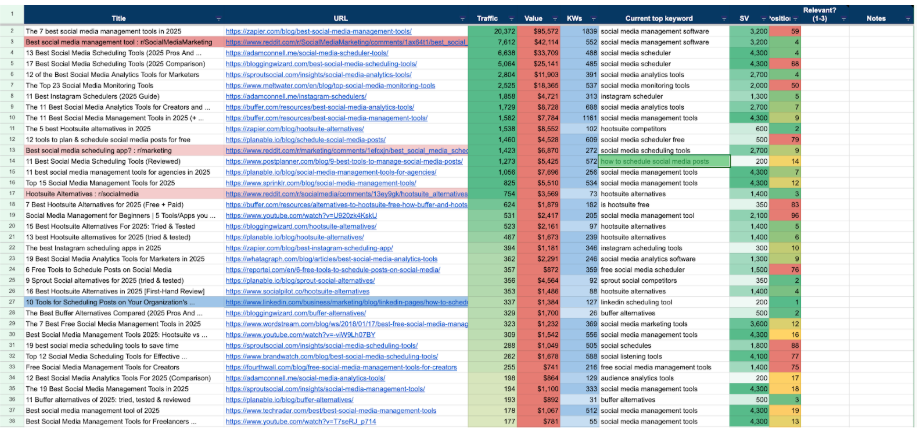Select the 'hootsuite competitors' keyword cell
The image size is (917, 432).
pyautogui.click(x=664, y=129)
